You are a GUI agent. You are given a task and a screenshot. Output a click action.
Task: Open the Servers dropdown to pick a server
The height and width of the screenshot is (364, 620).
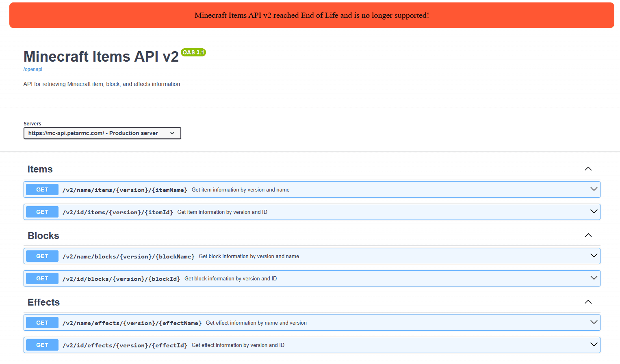pos(102,133)
